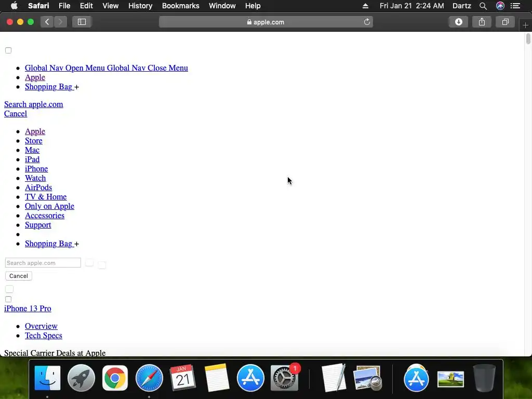
Task: Toggle the checkbox at top of page
Action: click(x=8, y=50)
